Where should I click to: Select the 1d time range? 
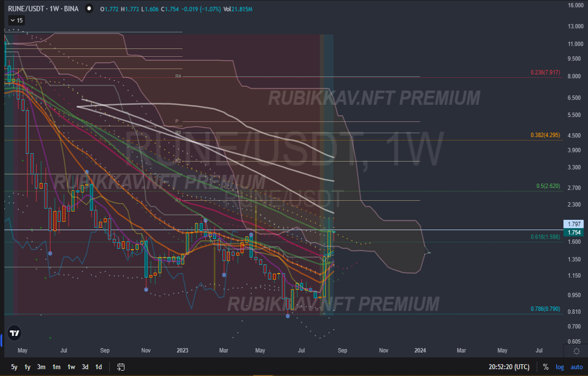click(98, 367)
